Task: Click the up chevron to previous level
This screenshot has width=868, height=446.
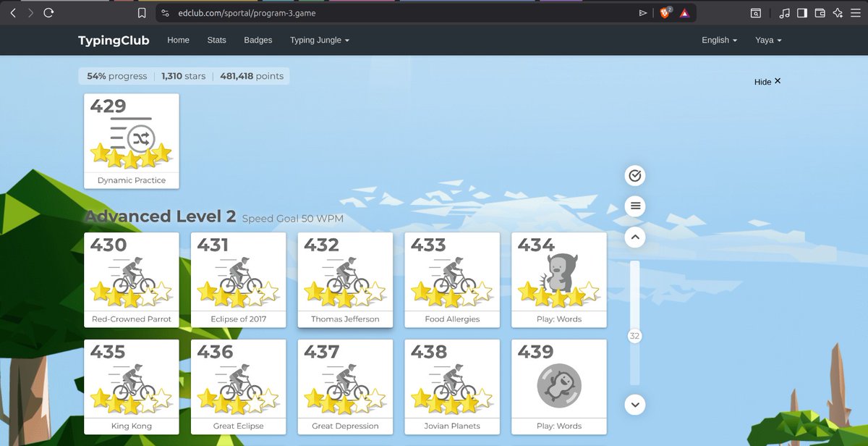Action: [635, 237]
